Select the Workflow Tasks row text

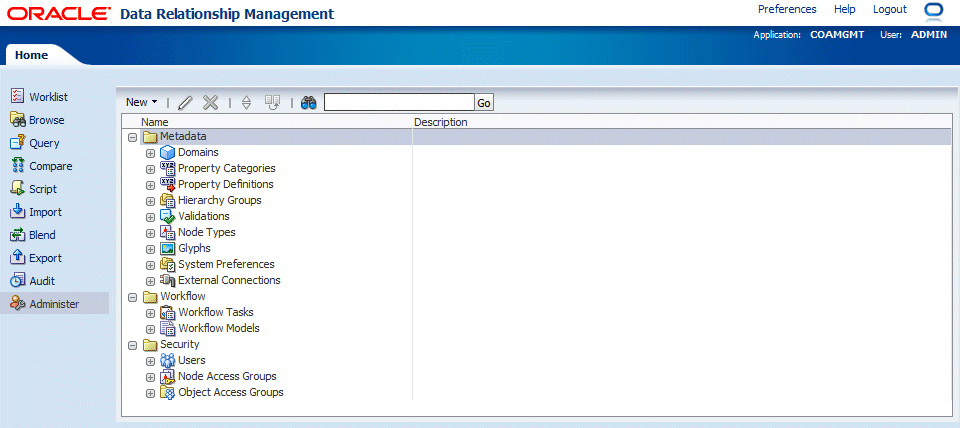(x=216, y=312)
